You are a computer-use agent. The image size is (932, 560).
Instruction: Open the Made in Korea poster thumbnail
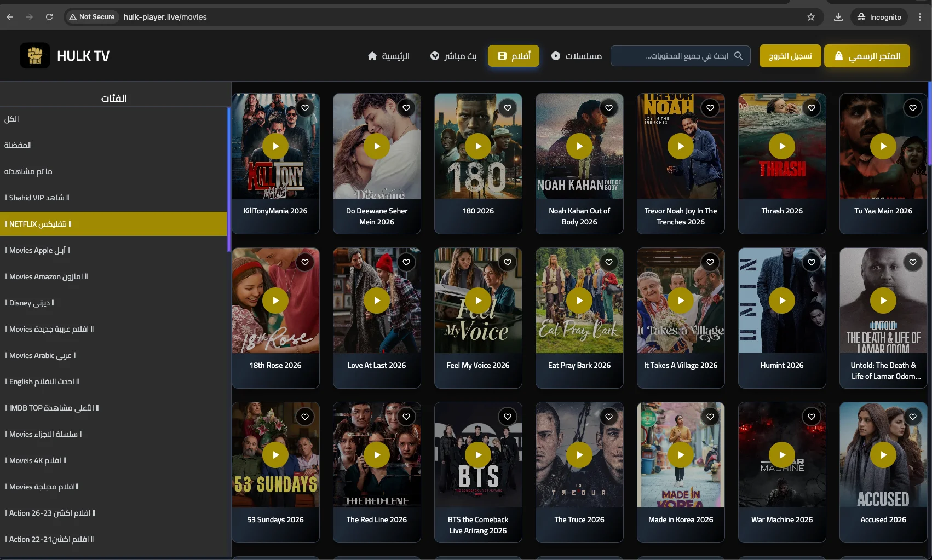coord(681,455)
